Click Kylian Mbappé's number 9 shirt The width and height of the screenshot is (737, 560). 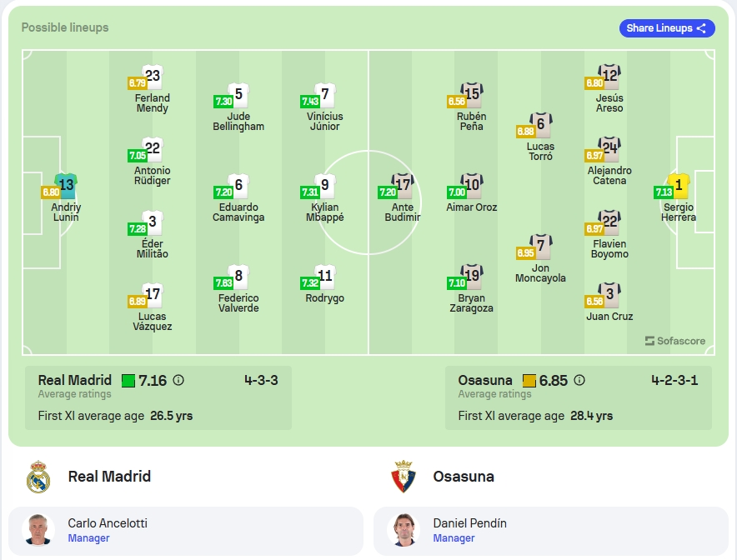pyautogui.click(x=325, y=186)
